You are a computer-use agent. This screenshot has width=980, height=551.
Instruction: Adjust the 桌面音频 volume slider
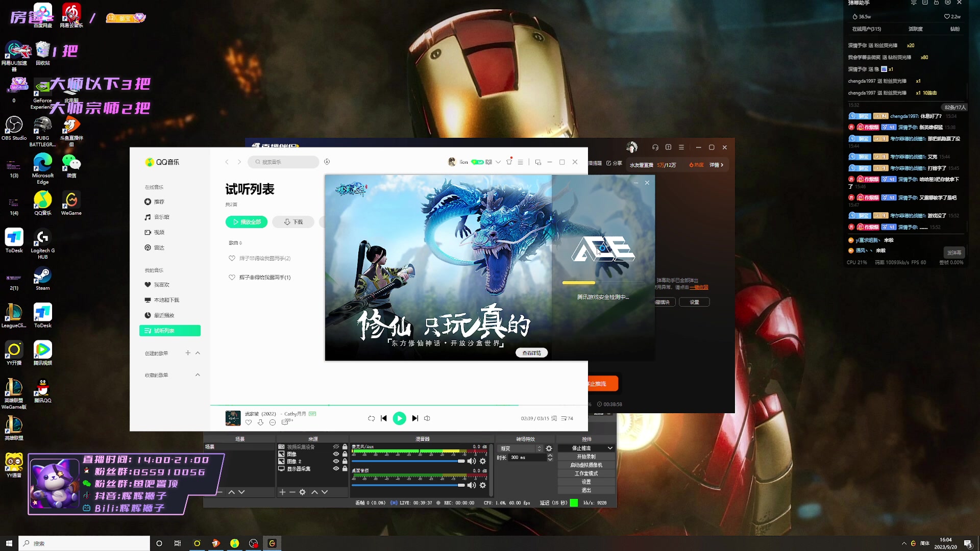click(x=408, y=485)
